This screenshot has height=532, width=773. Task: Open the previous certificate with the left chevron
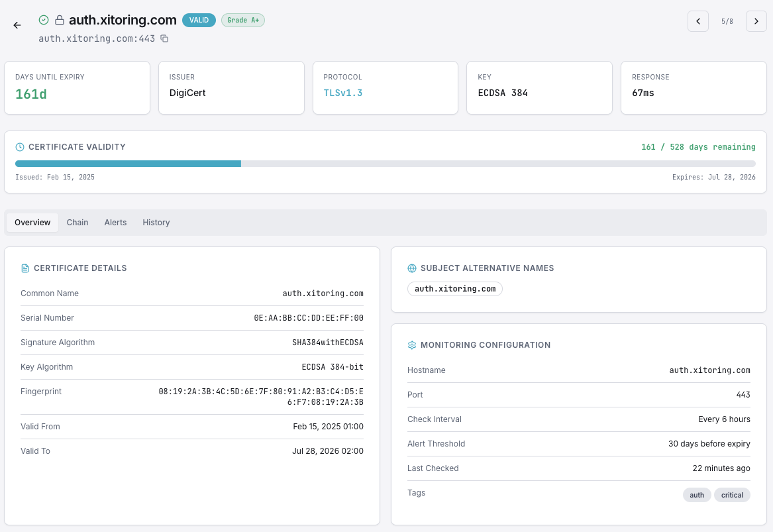point(697,21)
